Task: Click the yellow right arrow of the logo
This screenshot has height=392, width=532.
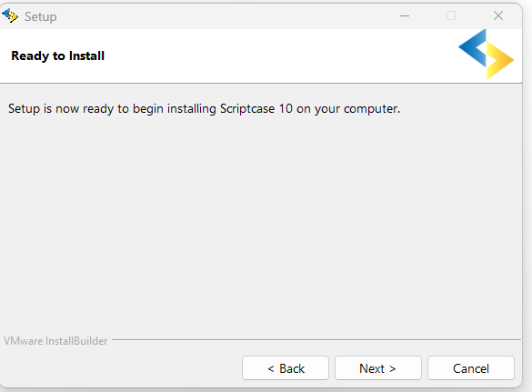Action: (499, 61)
